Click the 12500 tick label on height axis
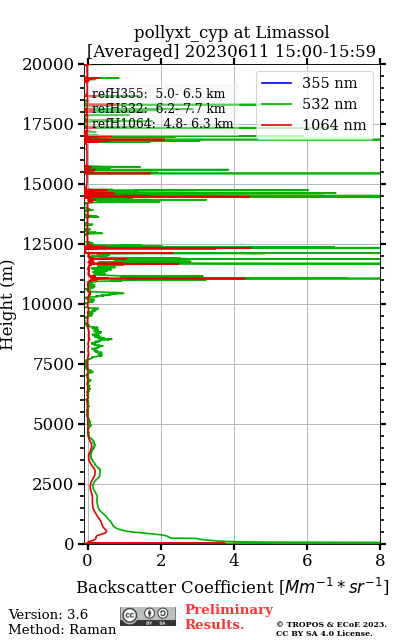Viewport: 400px width, 640px height. click(x=47, y=244)
